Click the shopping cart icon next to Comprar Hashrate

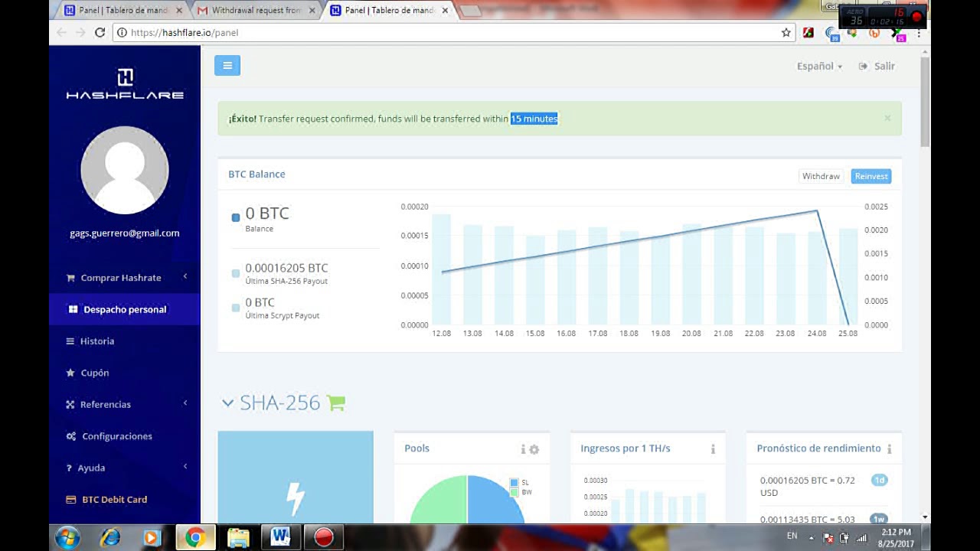tap(71, 278)
